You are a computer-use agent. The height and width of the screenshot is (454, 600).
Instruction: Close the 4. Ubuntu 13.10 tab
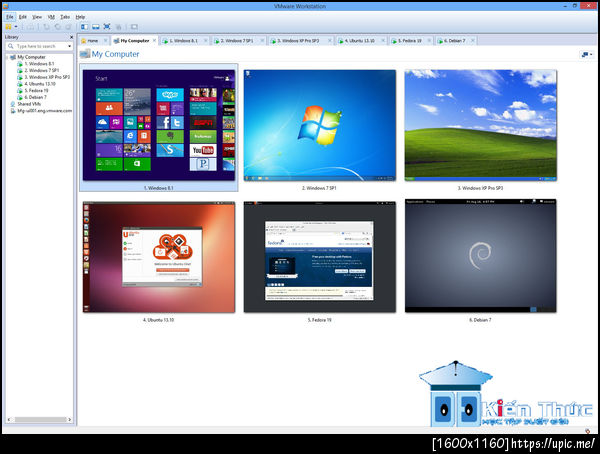pos(383,41)
